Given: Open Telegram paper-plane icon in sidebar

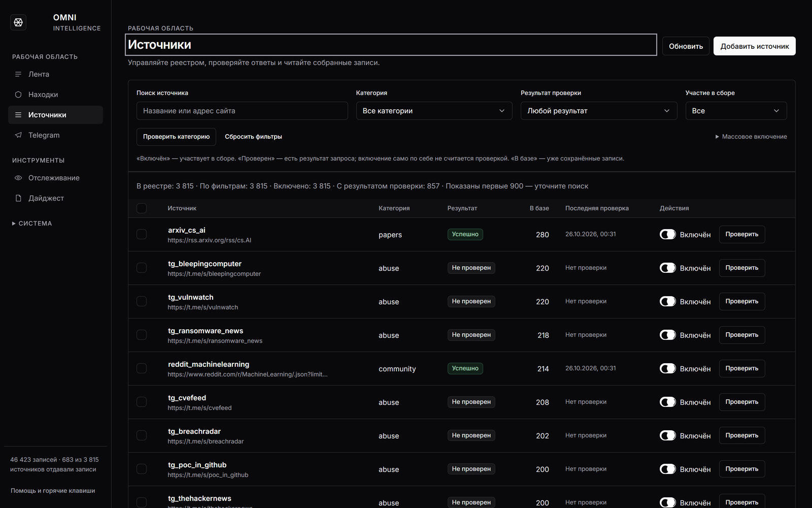Looking at the screenshot, I should coord(18,135).
